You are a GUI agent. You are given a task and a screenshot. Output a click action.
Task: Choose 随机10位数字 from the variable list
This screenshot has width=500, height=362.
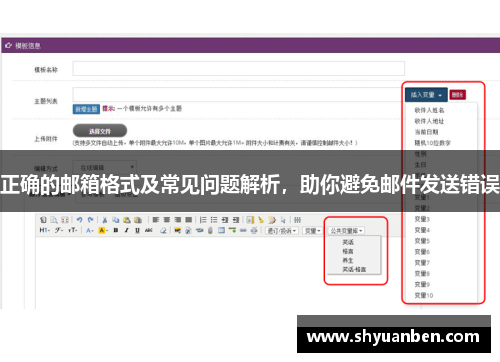click(432, 143)
